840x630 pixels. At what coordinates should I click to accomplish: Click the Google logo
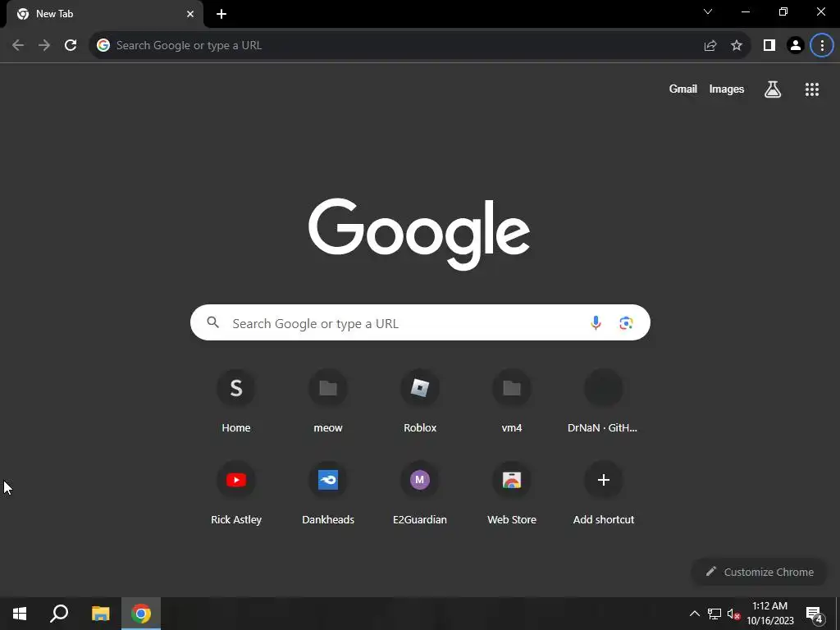tap(419, 234)
